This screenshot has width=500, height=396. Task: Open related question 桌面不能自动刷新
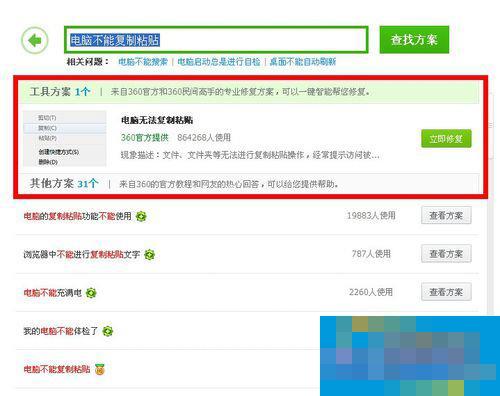click(x=303, y=62)
